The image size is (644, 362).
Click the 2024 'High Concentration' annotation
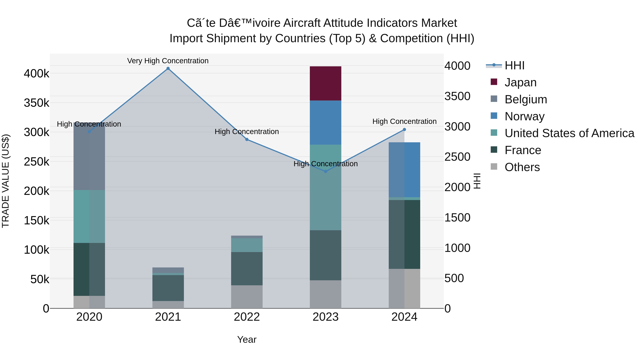pos(404,121)
